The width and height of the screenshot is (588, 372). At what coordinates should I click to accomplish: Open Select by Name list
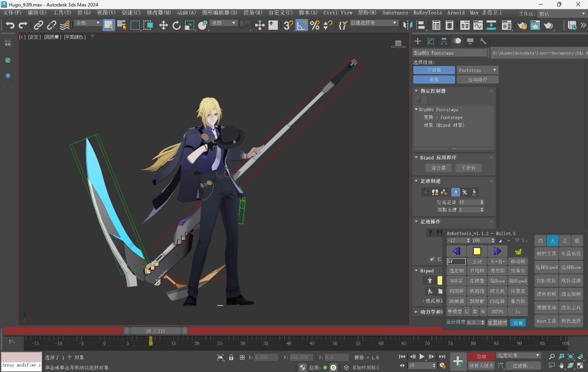point(122,25)
